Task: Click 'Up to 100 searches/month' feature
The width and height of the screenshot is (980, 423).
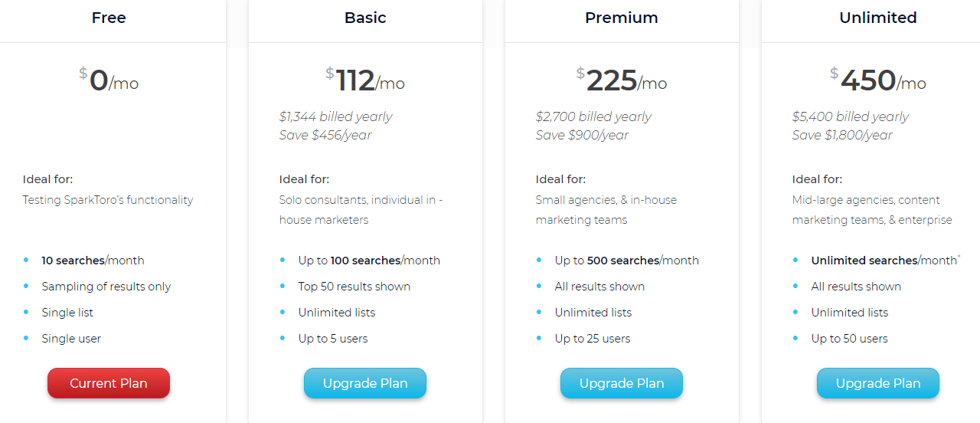Action: pos(369,261)
